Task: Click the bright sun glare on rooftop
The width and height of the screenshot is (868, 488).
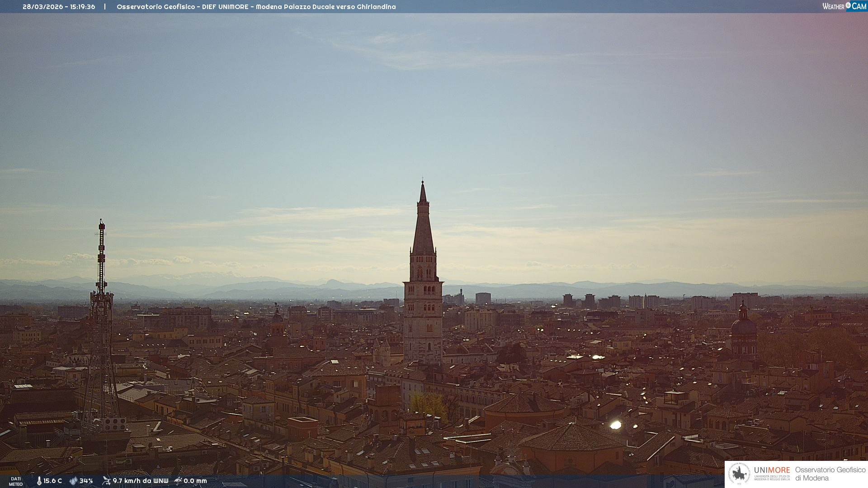Action: (x=616, y=425)
